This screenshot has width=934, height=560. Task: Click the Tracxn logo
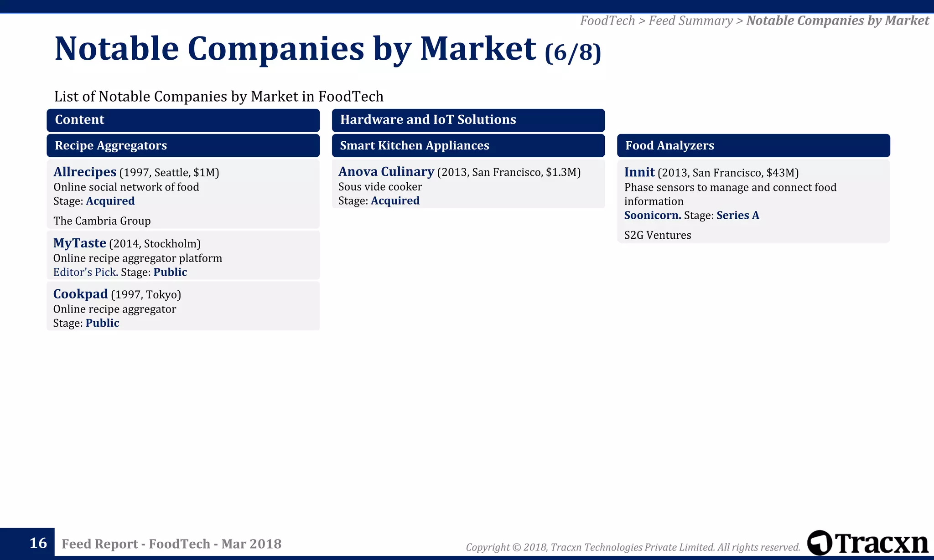[867, 543]
